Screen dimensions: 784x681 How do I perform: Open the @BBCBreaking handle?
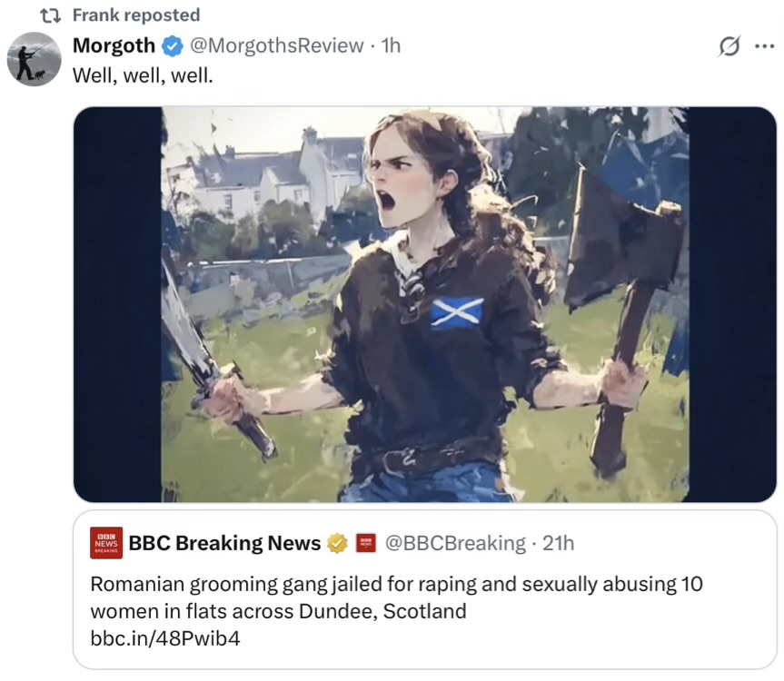454,543
